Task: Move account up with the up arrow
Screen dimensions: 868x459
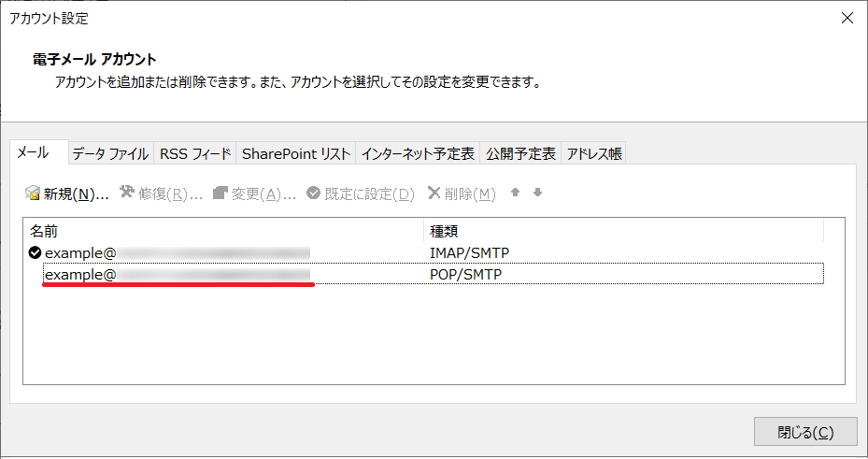Action: (515, 194)
